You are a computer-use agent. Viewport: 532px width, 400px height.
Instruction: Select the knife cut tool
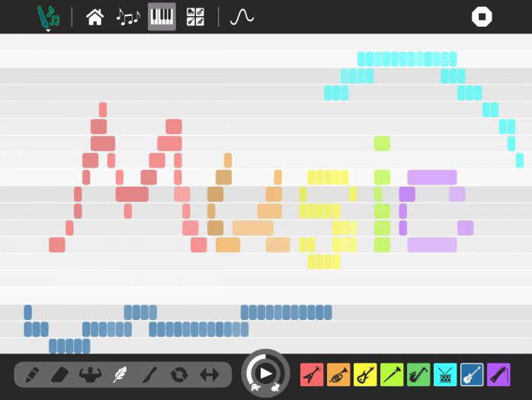click(x=149, y=375)
